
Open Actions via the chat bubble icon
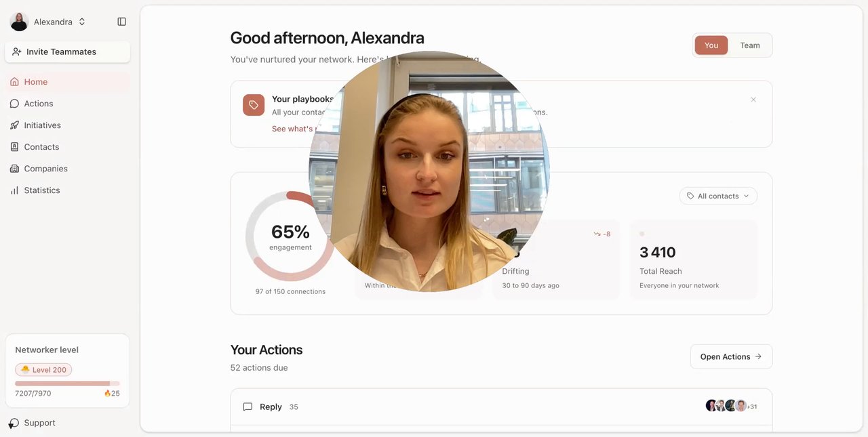point(14,104)
